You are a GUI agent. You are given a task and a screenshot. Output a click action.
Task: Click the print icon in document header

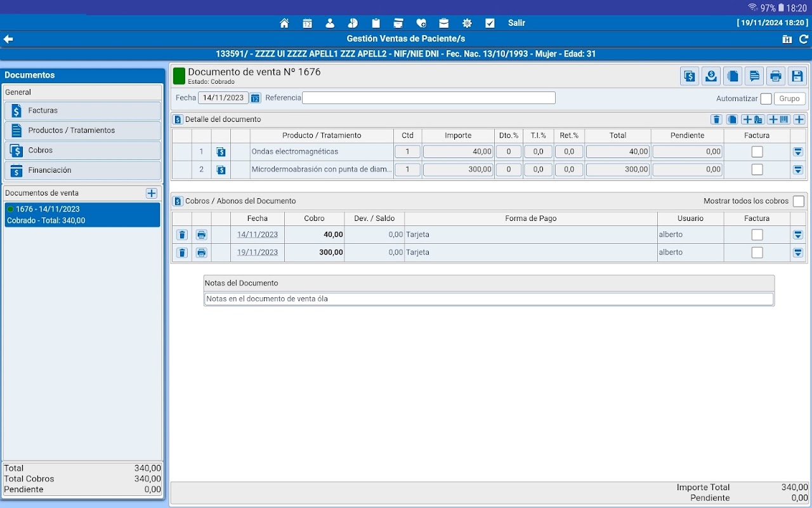click(775, 76)
